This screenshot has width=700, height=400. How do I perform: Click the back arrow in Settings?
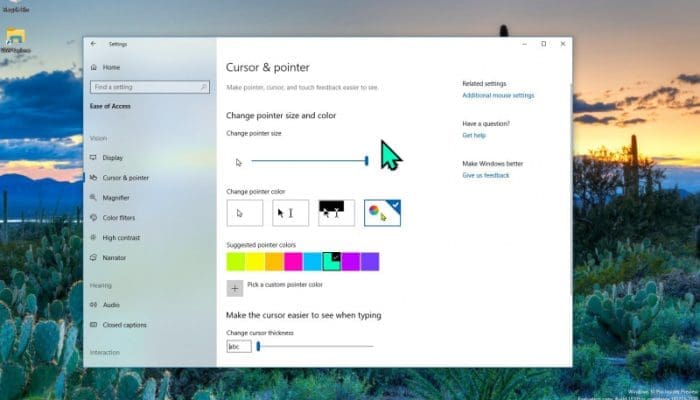93,44
